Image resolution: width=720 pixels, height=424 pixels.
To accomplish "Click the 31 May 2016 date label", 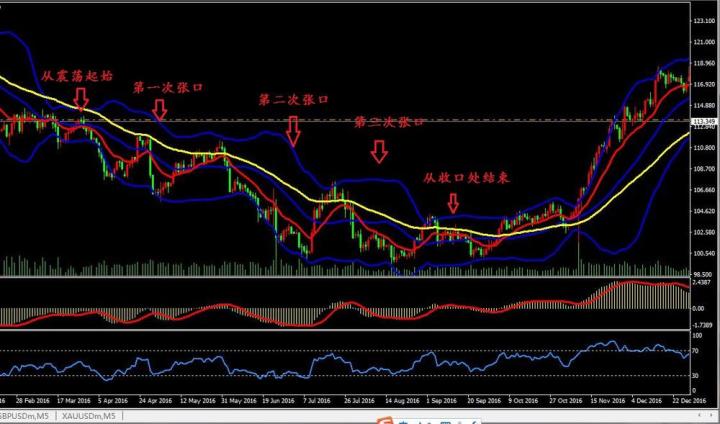I will pos(238,401).
